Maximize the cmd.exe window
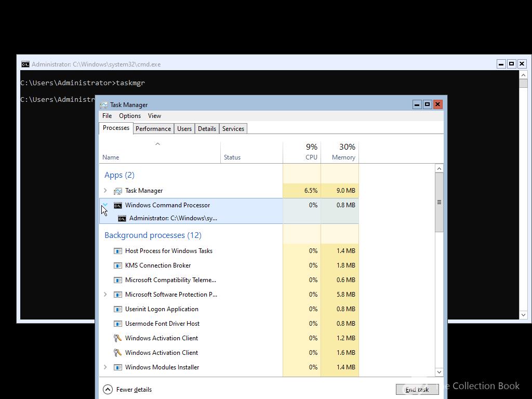 [511, 64]
